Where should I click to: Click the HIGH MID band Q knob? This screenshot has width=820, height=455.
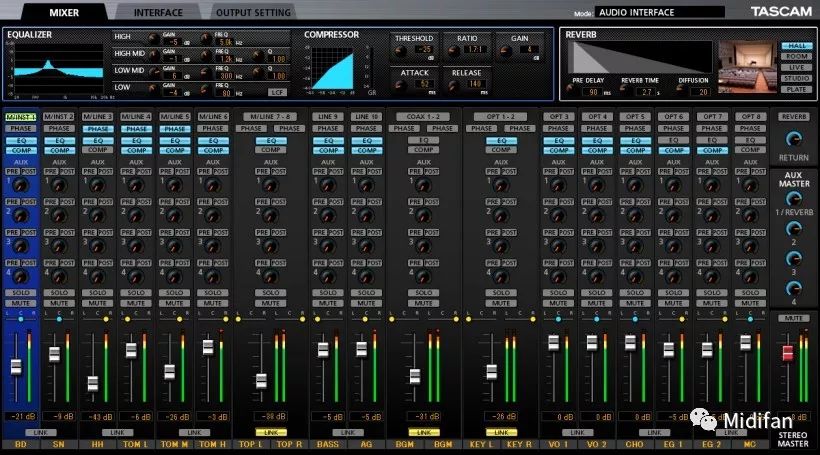coord(258,56)
